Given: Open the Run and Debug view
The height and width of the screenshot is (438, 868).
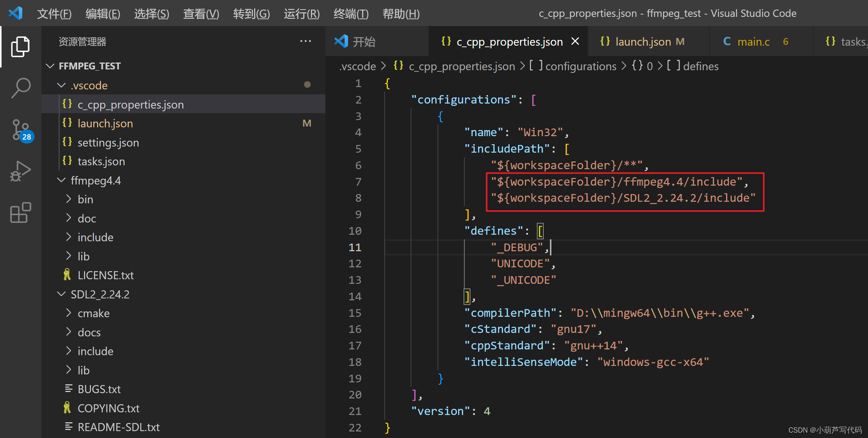Looking at the screenshot, I should [x=20, y=171].
